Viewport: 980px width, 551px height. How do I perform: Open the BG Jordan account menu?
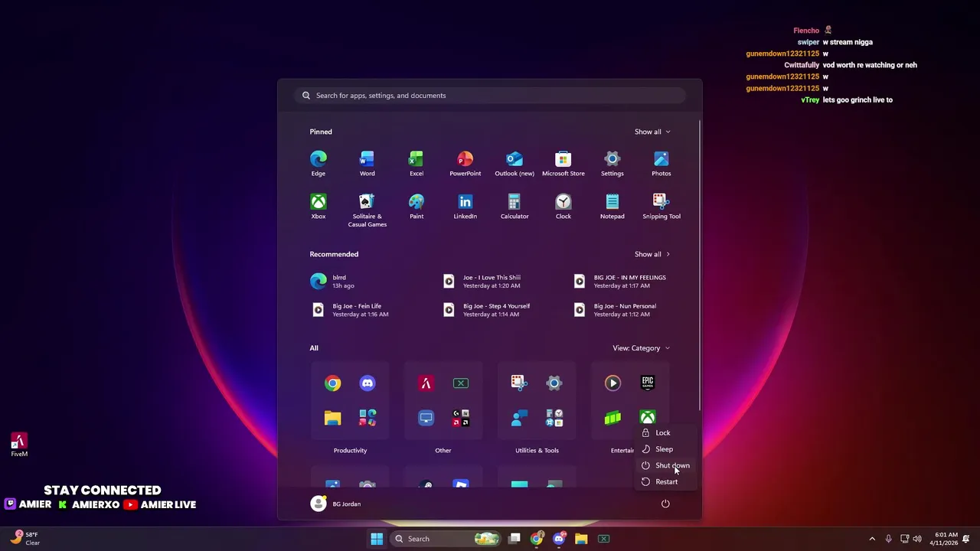pyautogui.click(x=336, y=504)
